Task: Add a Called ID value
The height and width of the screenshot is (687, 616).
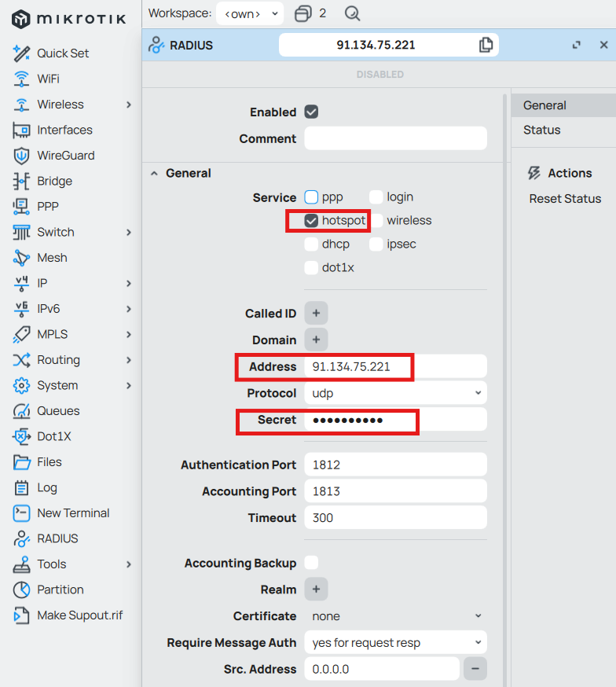Action: pos(316,314)
